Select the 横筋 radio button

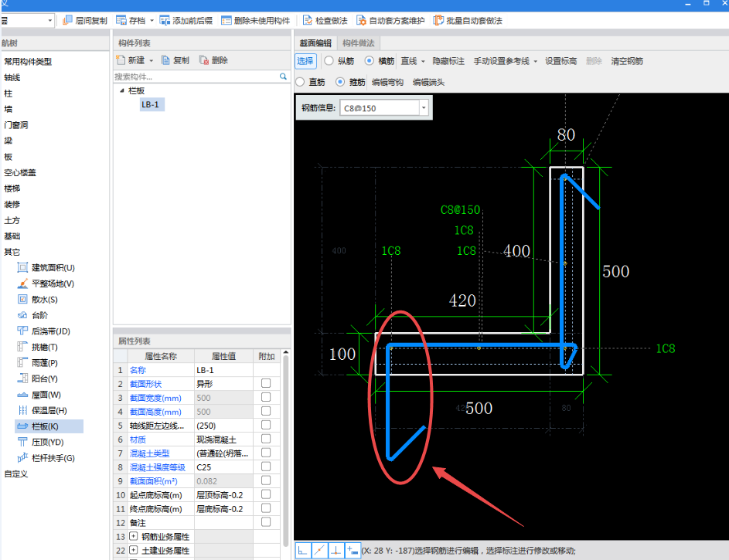[x=370, y=61]
